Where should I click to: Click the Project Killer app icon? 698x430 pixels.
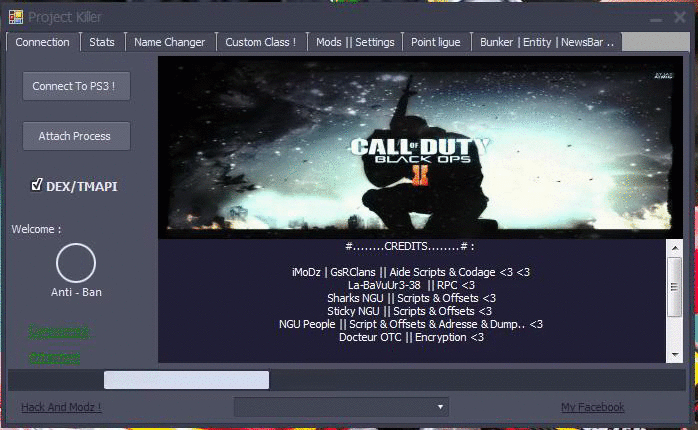(16, 17)
